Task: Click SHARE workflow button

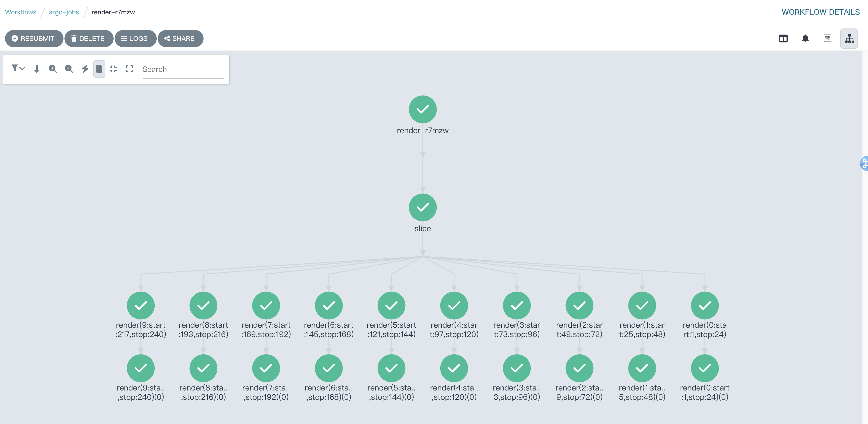Action: click(x=180, y=39)
